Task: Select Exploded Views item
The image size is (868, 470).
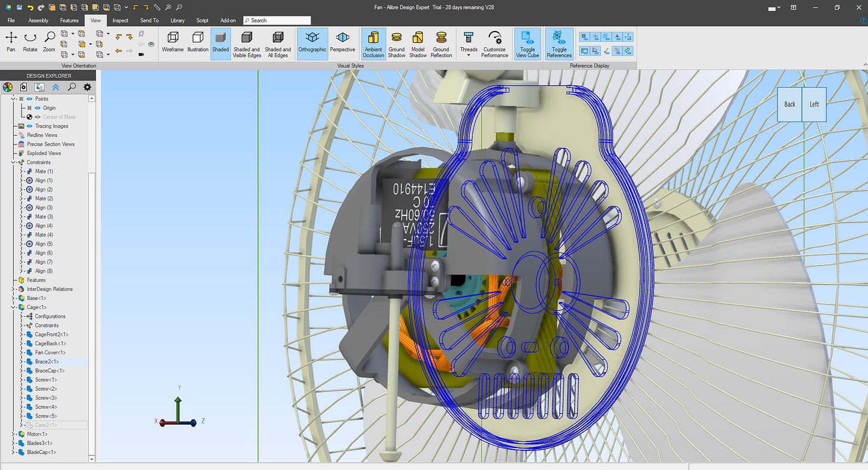Action: click(44, 153)
